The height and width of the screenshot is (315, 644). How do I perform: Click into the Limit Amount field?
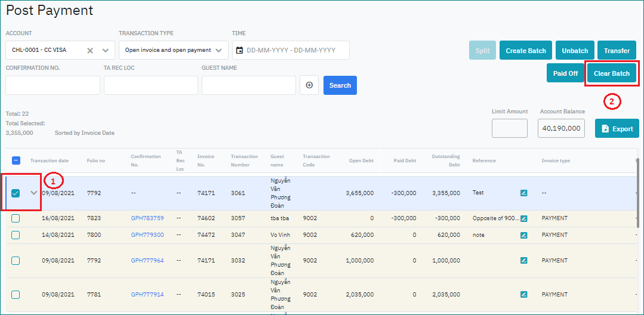click(509, 128)
